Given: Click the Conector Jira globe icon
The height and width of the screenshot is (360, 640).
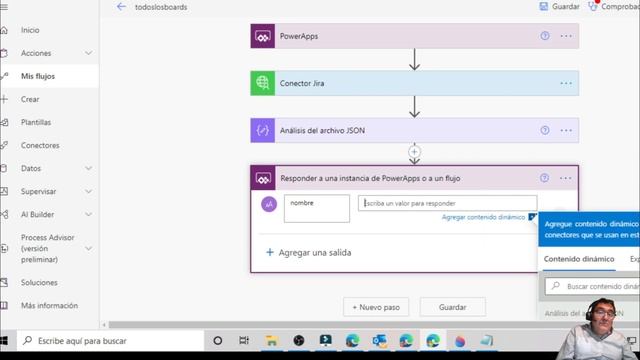Looking at the screenshot, I should [x=262, y=83].
